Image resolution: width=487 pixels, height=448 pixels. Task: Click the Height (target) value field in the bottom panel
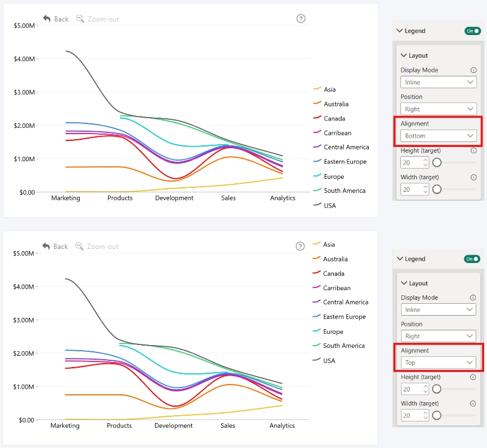[x=415, y=389]
